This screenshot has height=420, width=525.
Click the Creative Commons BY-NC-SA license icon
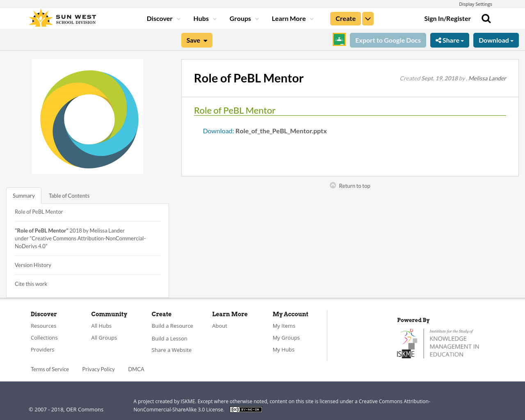point(246,409)
